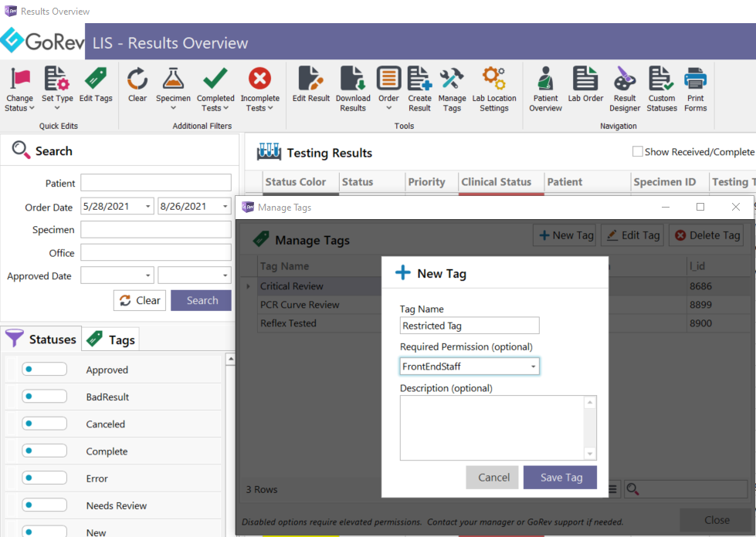Sort by Clinical Status column header
Image resolution: width=756 pixels, height=537 pixels.
(x=496, y=182)
